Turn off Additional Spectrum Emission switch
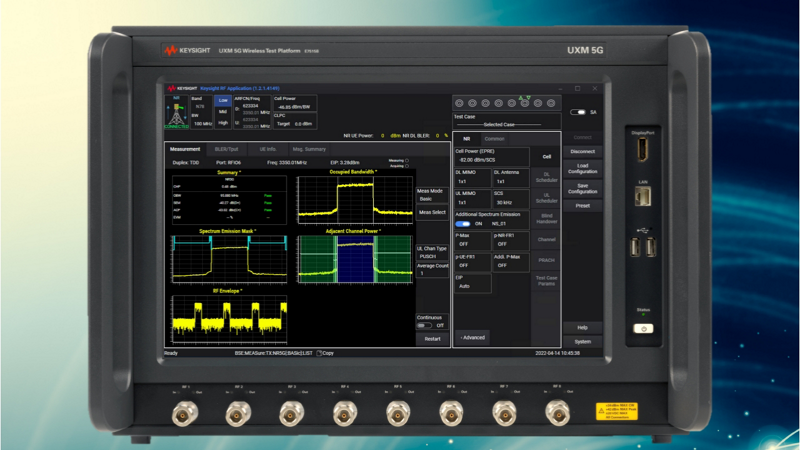Screen dimensions: 800x450 (463, 223)
